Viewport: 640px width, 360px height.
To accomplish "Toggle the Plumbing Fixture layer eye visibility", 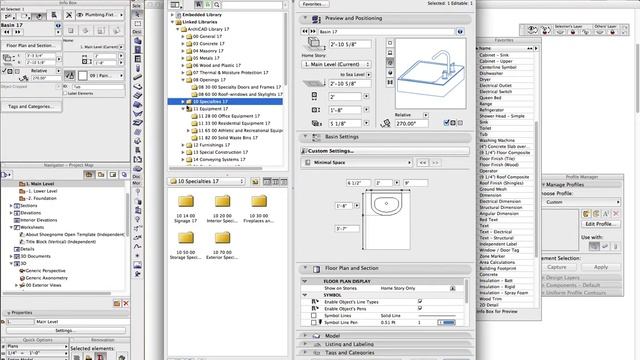I will [x=80, y=15].
